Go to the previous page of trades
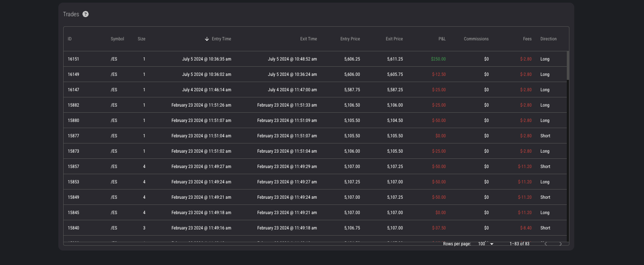Viewport: 644px width, 265px height. coord(546,244)
